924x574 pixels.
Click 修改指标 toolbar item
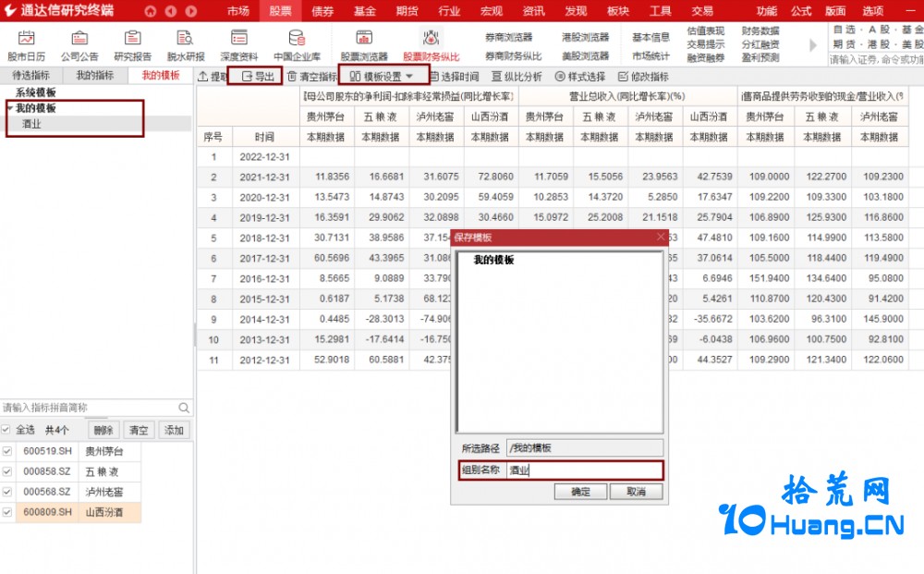(x=643, y=77)
